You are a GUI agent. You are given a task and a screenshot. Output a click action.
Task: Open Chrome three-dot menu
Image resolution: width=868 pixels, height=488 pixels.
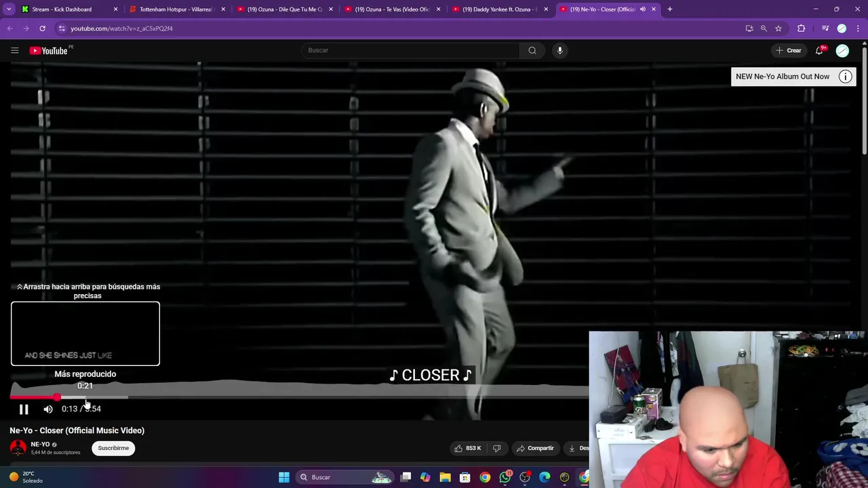tap(859, 28)
